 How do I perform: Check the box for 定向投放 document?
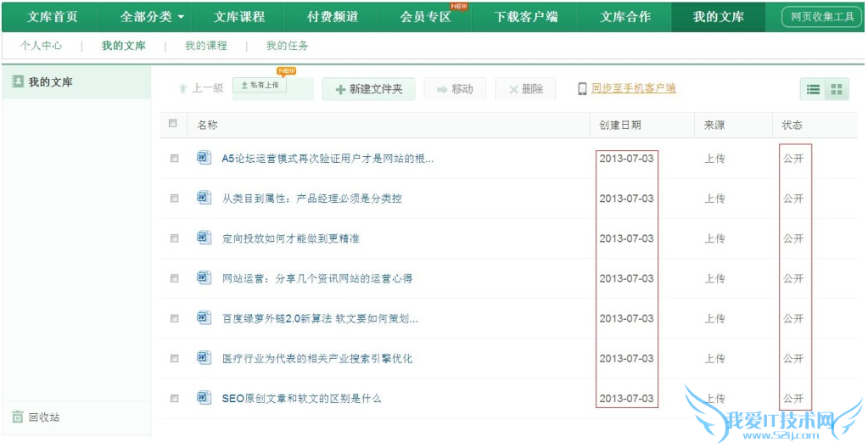(175, 238)
